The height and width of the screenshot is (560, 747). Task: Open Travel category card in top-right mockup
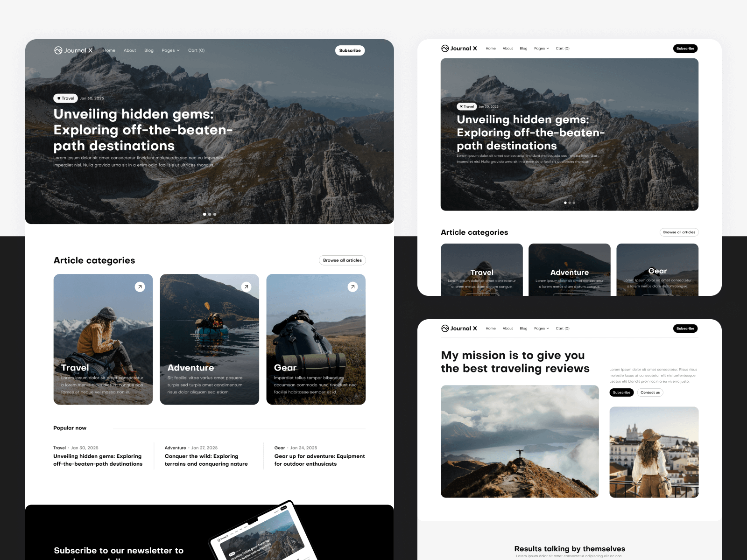coord(482,270)
